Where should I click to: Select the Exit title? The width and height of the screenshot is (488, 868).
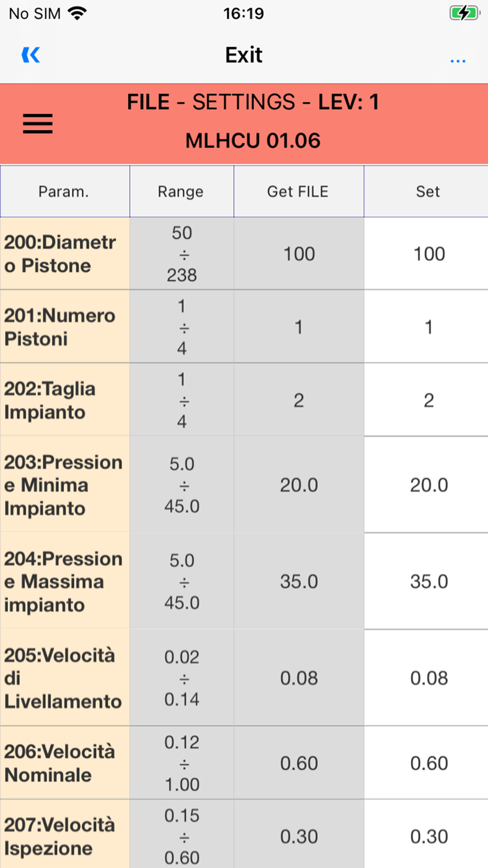(x=244, y=55)
